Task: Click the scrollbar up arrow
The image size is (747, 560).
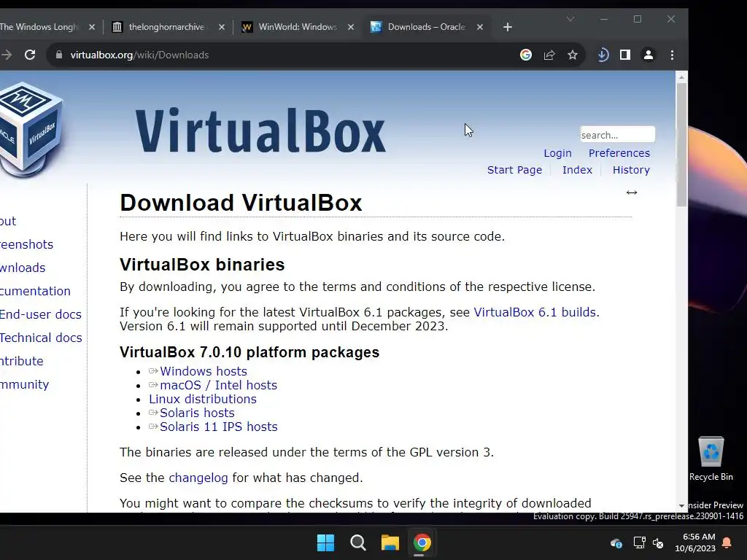Action: (682, 77)
